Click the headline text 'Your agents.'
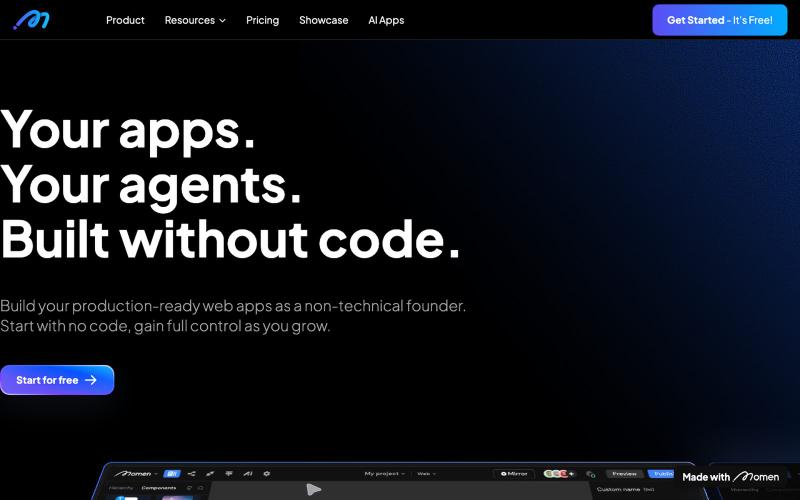This screenshot has height=500, width=800. 151,186
